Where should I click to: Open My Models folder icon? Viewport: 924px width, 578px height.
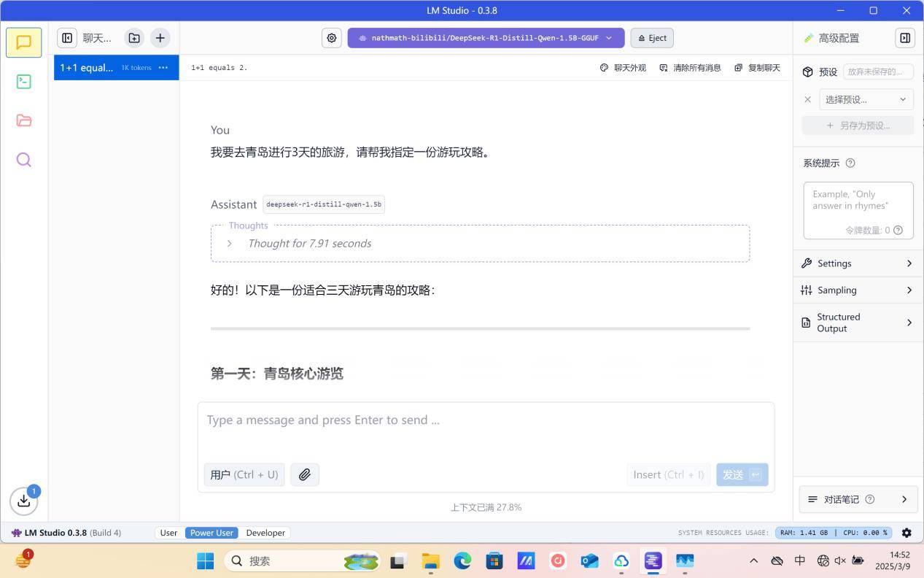pos(23,120)
